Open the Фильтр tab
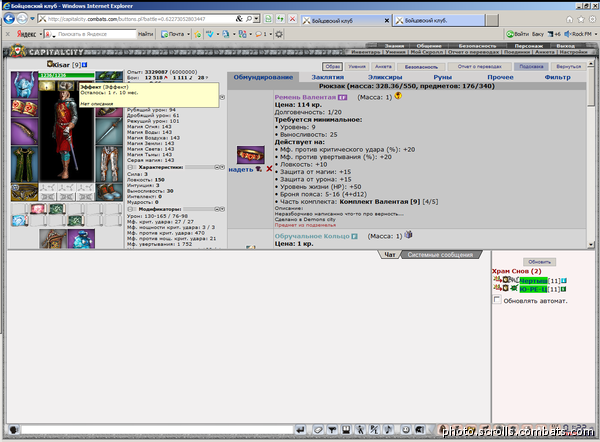This screenshot has width=600, height=442. point(558,77)
